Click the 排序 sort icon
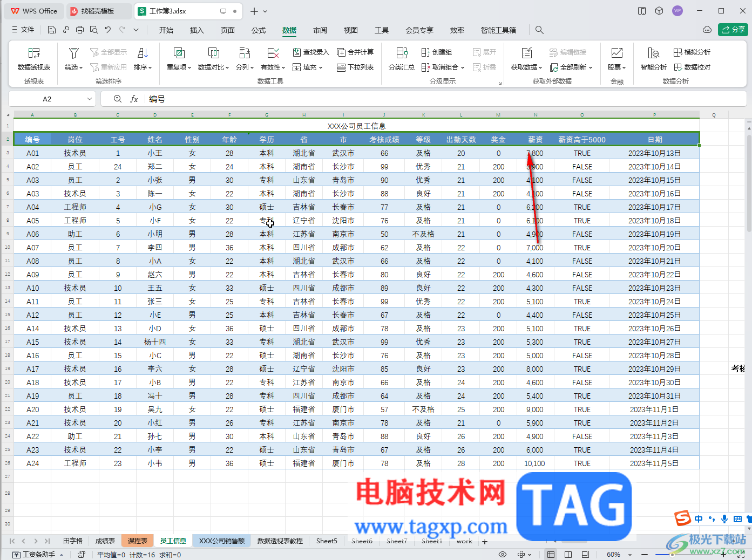 143,53
